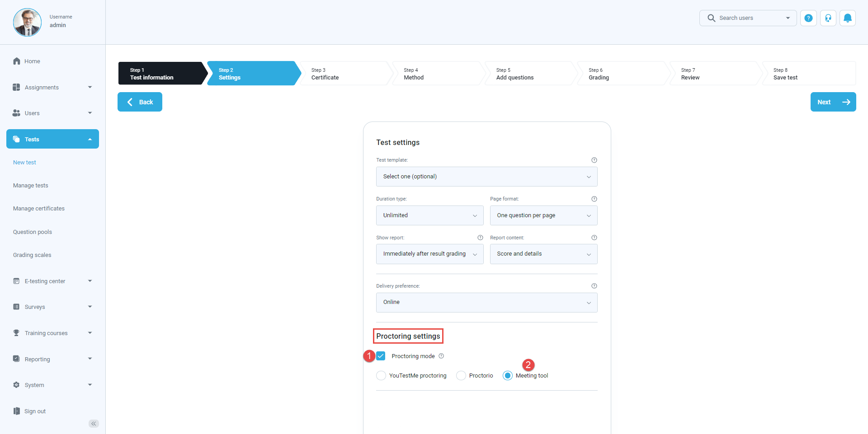Expand the Duration type dropdown
This screenshot has width=868, height=434.
[x=429, y=215]
